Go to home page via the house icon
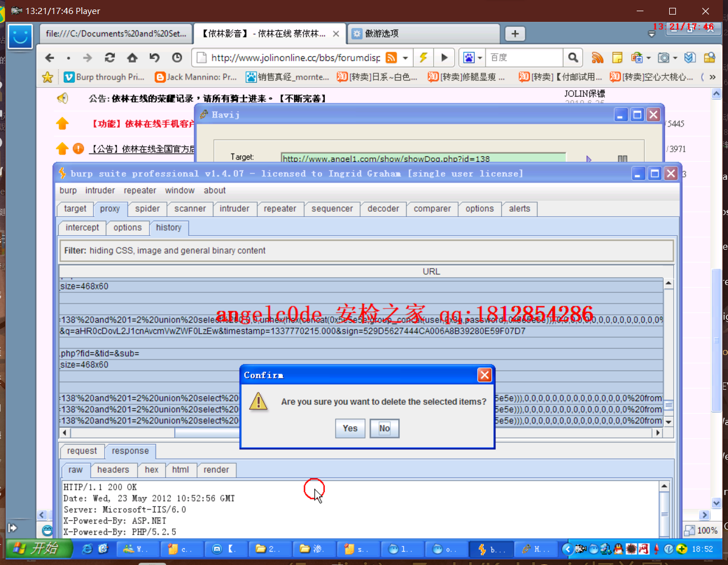Screen dimensions: 728x565 pos(132,58)
